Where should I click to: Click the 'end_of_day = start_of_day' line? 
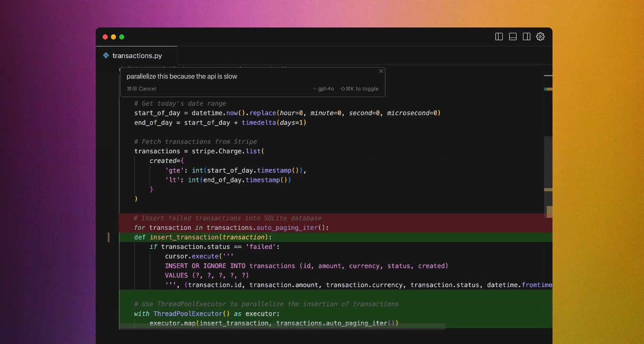coord(220,123)
